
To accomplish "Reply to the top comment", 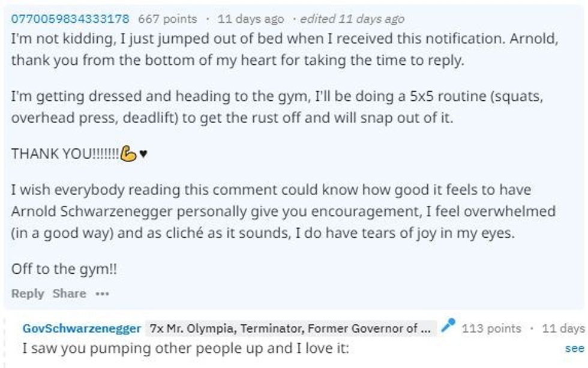I will click(x=28, y=294).
